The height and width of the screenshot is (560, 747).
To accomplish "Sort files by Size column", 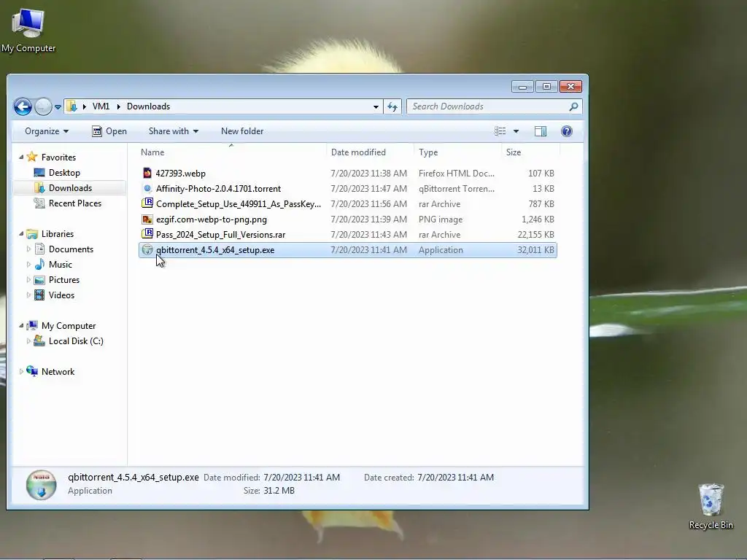I will point(530,152).
